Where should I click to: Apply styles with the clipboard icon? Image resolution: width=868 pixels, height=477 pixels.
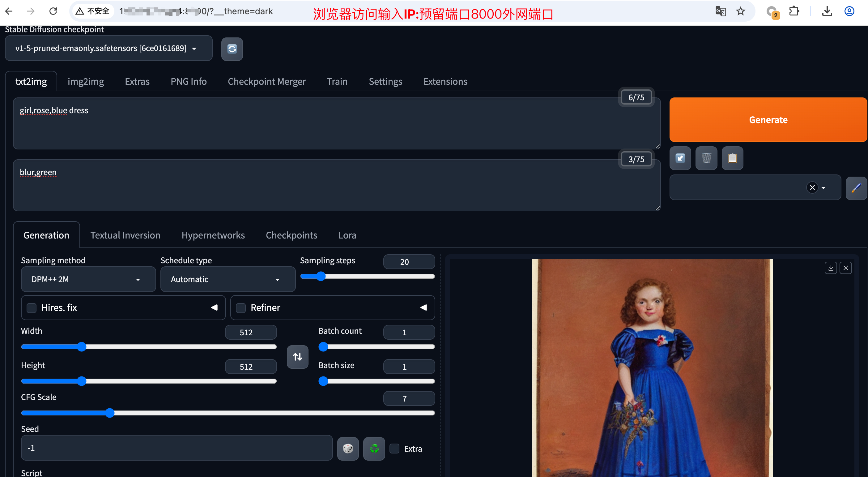click(732, 158)
